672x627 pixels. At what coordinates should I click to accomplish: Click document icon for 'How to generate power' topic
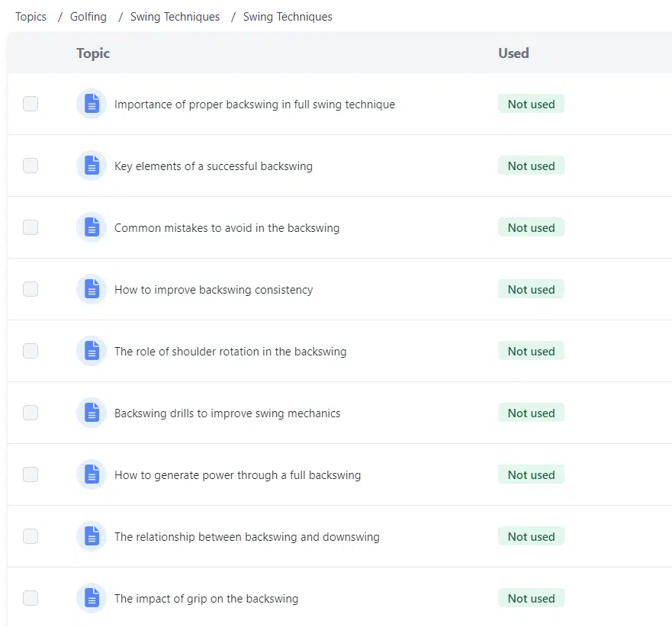92,474
